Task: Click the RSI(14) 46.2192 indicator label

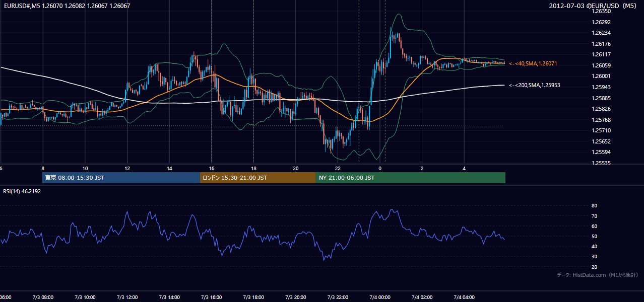Action: pos(22,191)
